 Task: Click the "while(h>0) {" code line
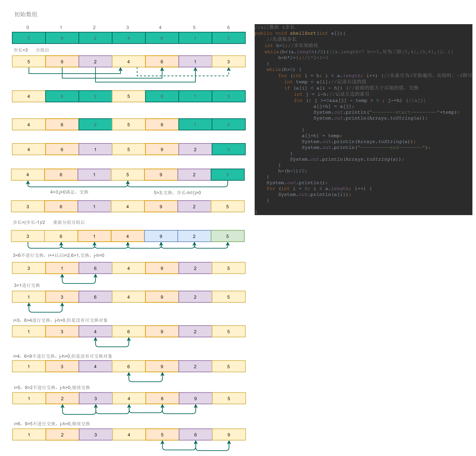(284, 69)
